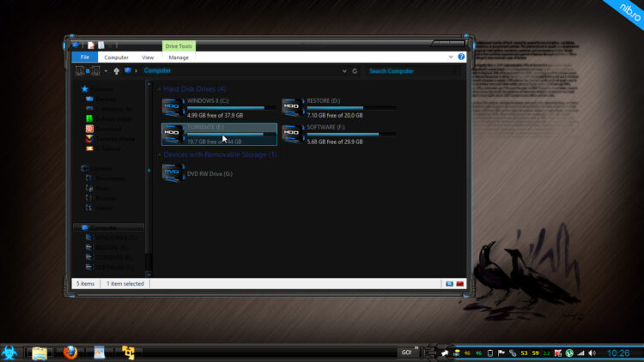Switch to large icons view toggle

tap(459, 283)
